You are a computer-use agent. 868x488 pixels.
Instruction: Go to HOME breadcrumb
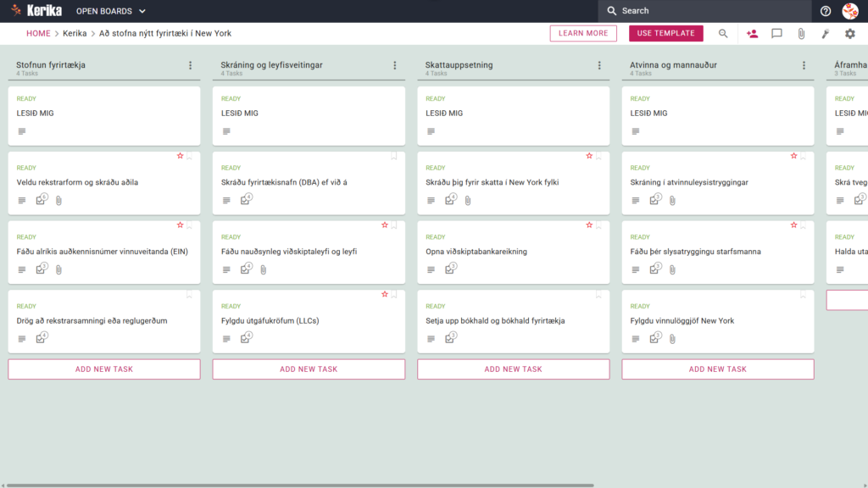click(x=38, y=33)
